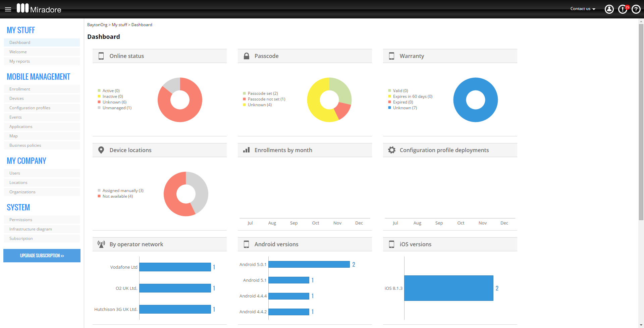Click the bar chart icon on Enrollments by month
The image size is (644, 328).
246,150
